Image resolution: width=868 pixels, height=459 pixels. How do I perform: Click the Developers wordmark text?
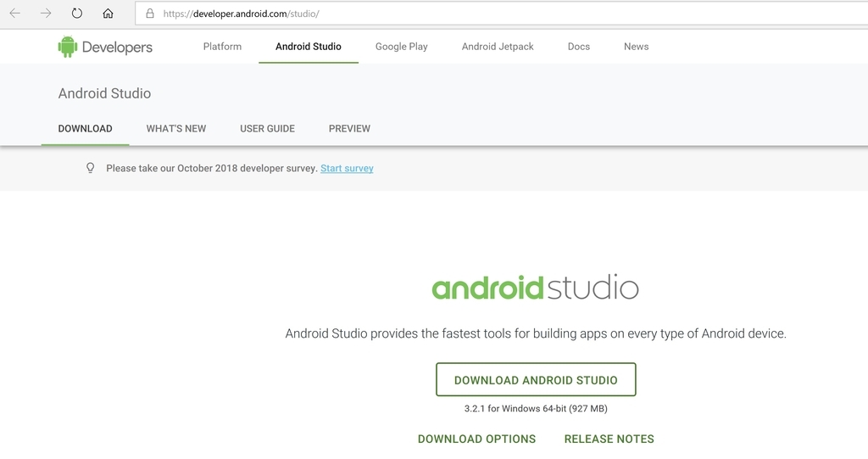click(117, 48)
